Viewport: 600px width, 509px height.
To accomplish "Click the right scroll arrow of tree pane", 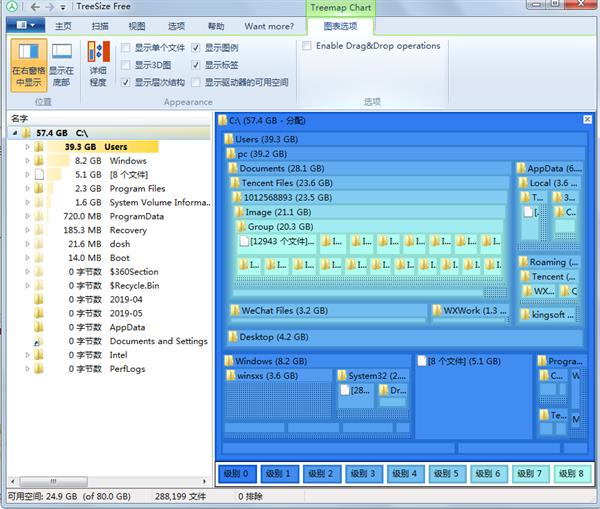I will coord(204,481).
